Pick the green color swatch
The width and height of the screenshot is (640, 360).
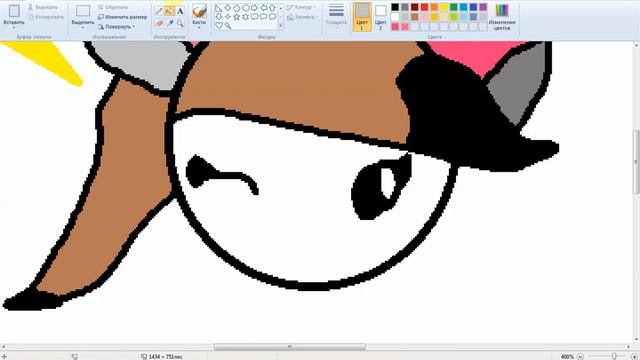pyautogui.click(x=454, y=7)
